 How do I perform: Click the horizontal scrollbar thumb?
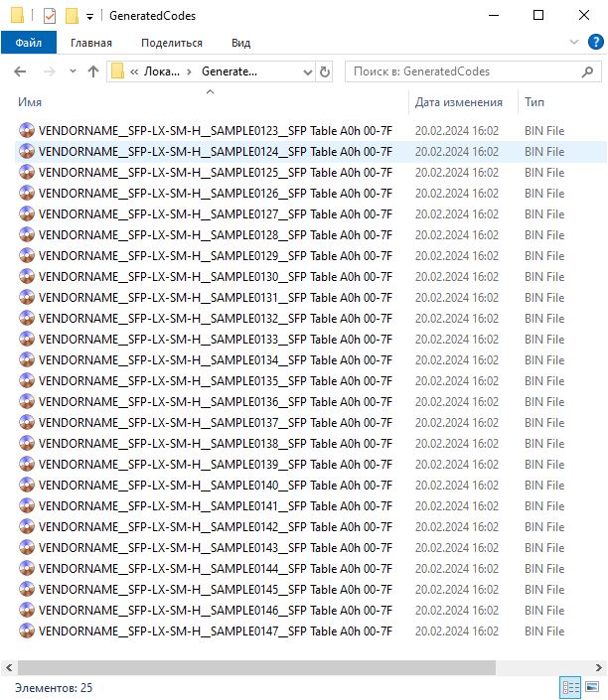coord(256,668)
